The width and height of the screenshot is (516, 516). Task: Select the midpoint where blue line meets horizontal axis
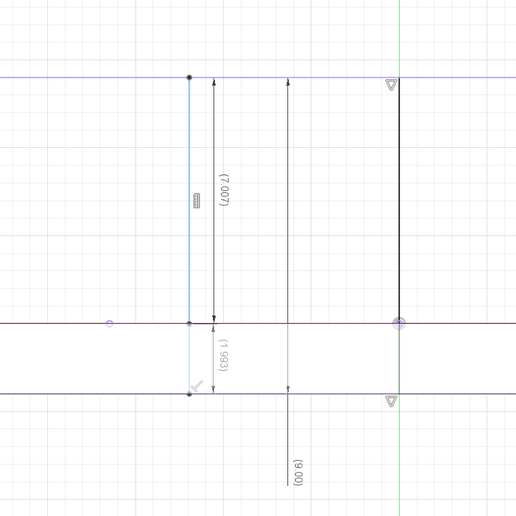189,323
